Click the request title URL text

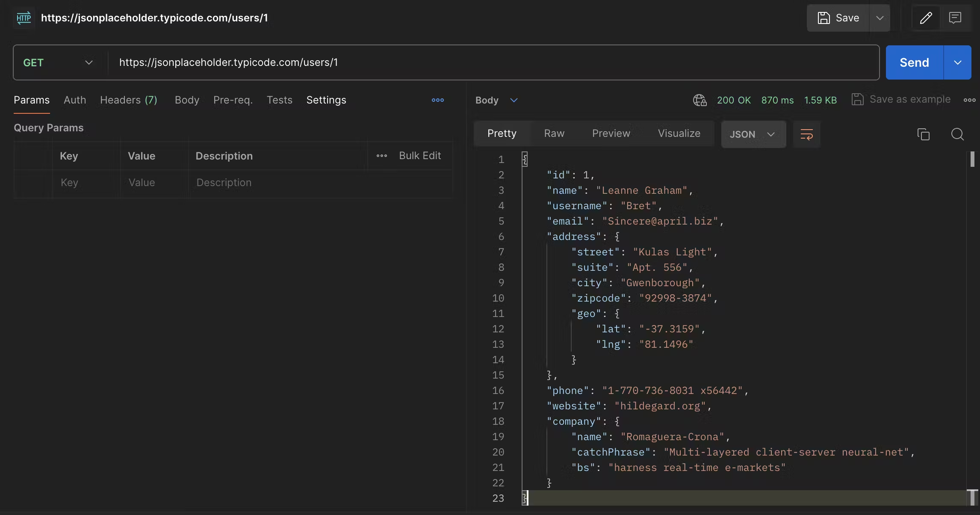(154, 18)
